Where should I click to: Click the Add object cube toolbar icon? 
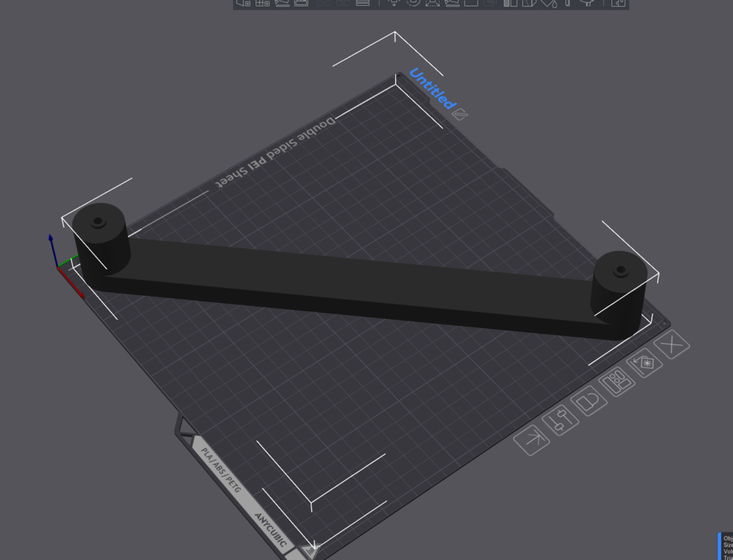pos(243,3)
